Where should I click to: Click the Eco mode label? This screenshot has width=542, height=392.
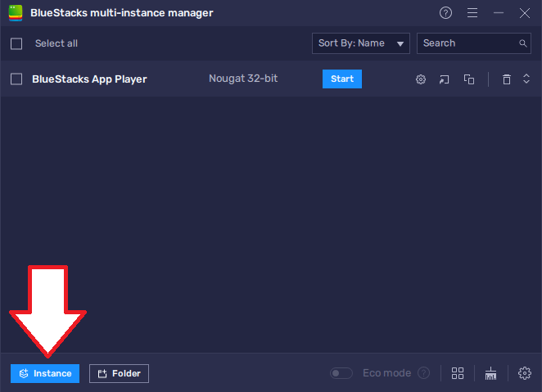[x=386, y=373]
